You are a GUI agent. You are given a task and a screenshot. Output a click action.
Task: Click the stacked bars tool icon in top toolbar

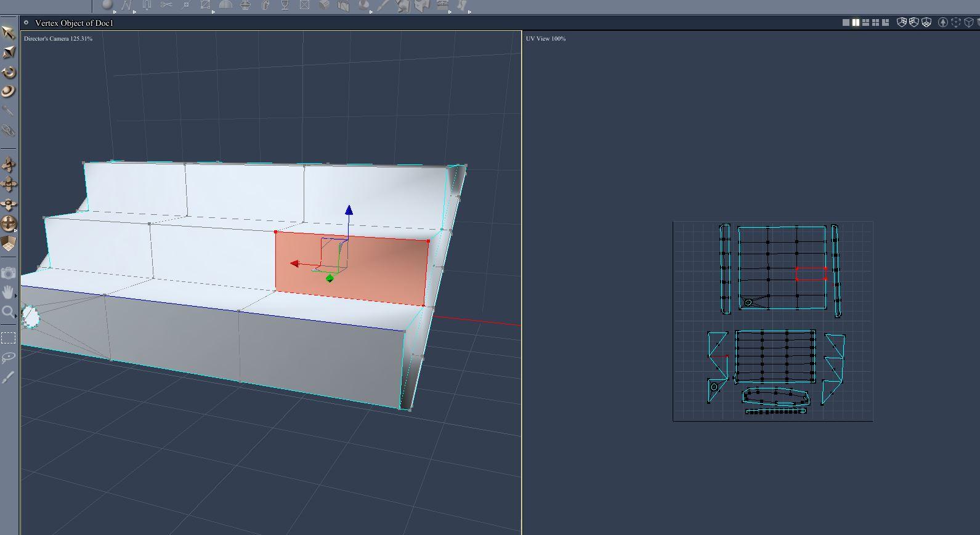point(442,6)
